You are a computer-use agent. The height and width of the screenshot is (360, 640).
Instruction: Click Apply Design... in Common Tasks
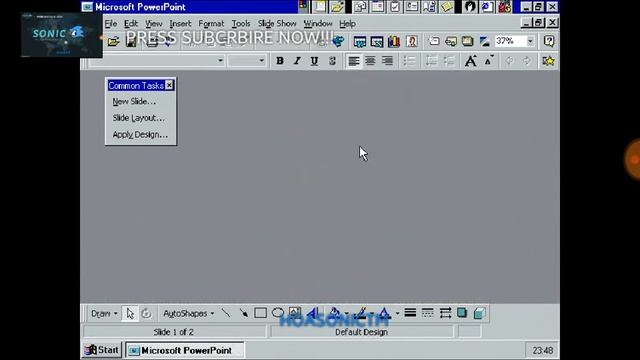[140, 134]
